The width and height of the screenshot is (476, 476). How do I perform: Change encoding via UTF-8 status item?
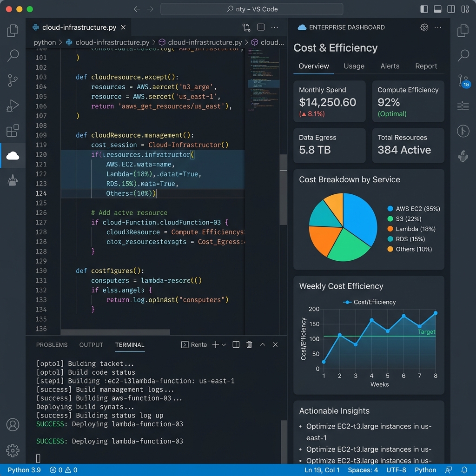[396, 470]
